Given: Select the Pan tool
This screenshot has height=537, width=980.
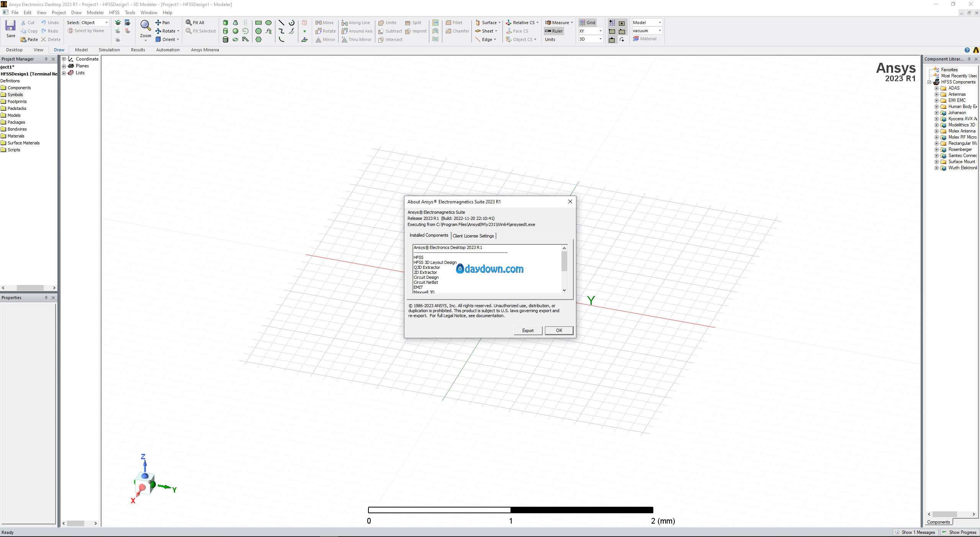Looking at the screenshot, I should pyautogui.click(x=162, y=23).
